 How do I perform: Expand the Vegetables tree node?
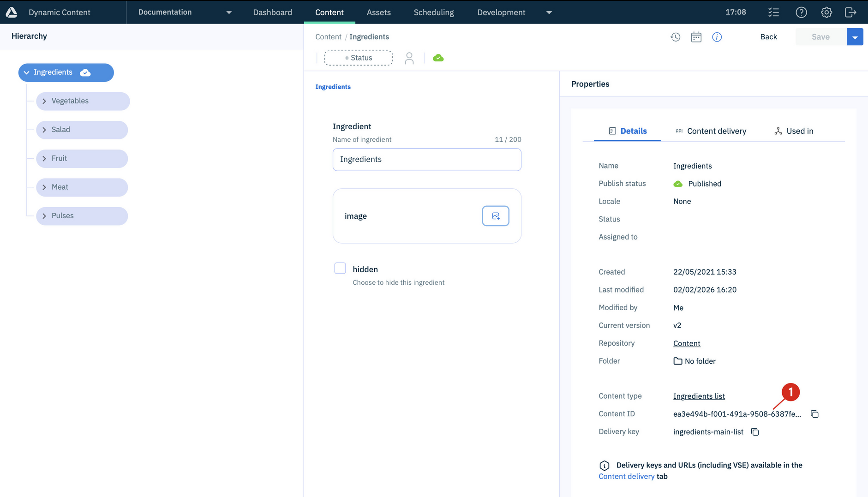44,101
